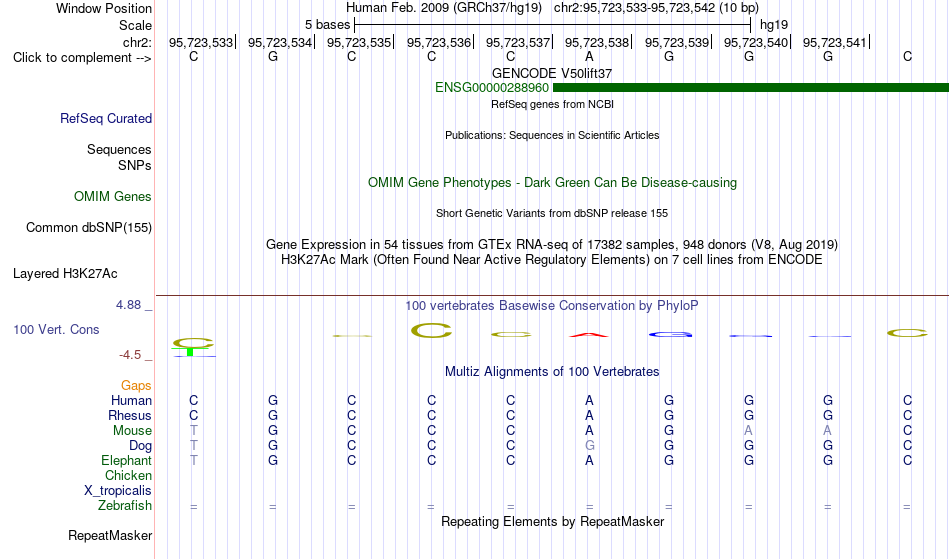The width and height of the screenshot is (950, 559).
Task: Click the GENCODE V50lift37 track title
Action: coord(552,73)
